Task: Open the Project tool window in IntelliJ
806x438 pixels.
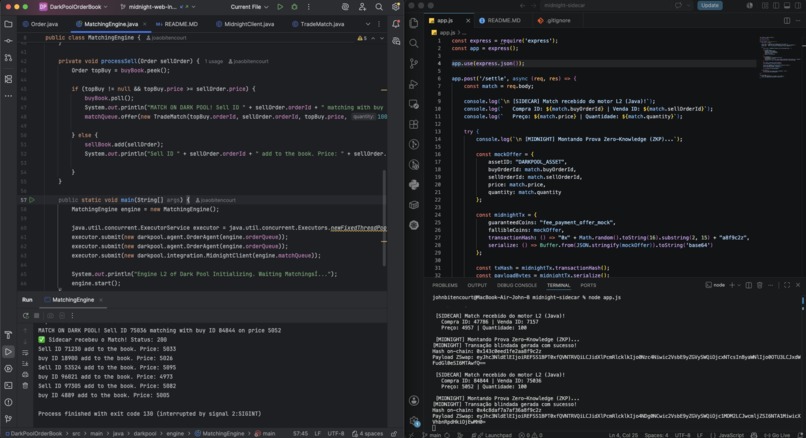Action: (8, 24)
